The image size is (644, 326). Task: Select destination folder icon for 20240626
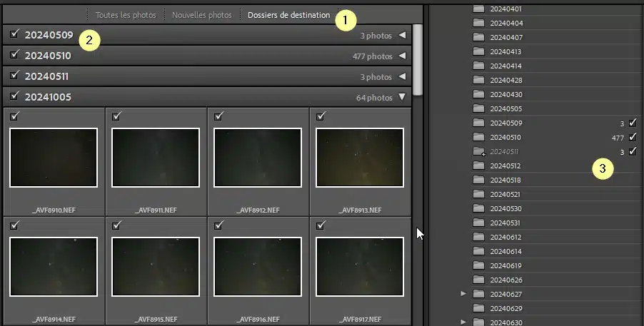(478, 280)
